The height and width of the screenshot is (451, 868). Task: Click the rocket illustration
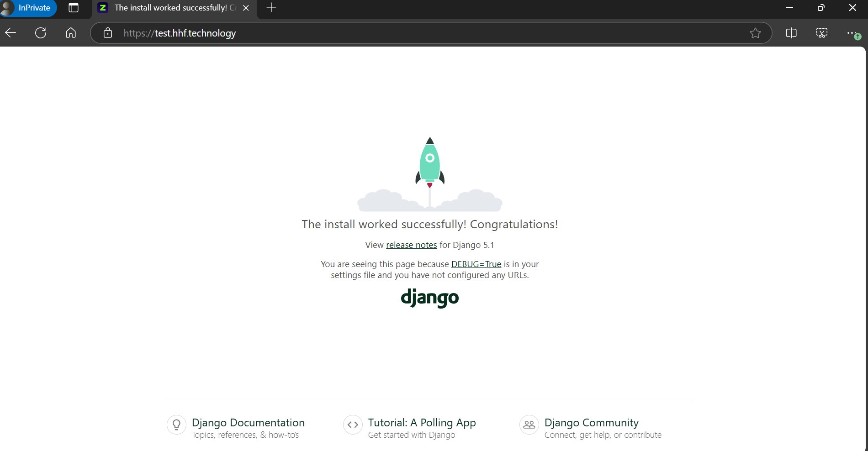tap(430, 174)
